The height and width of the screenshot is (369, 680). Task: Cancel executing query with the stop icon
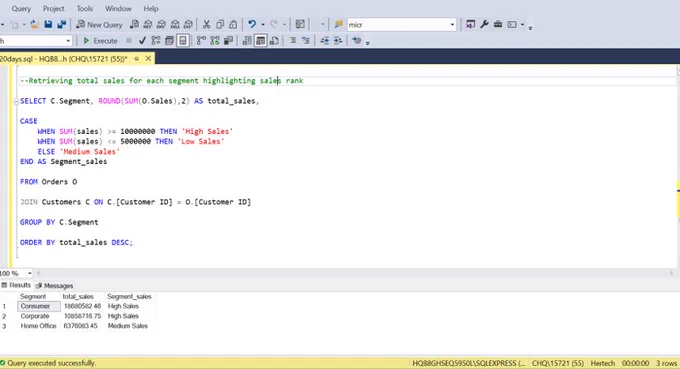129,41
